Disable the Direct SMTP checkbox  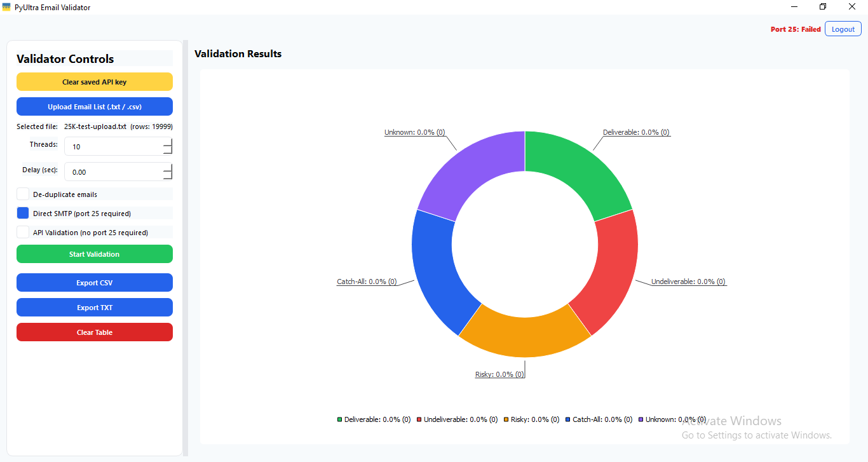coord(22,212)
